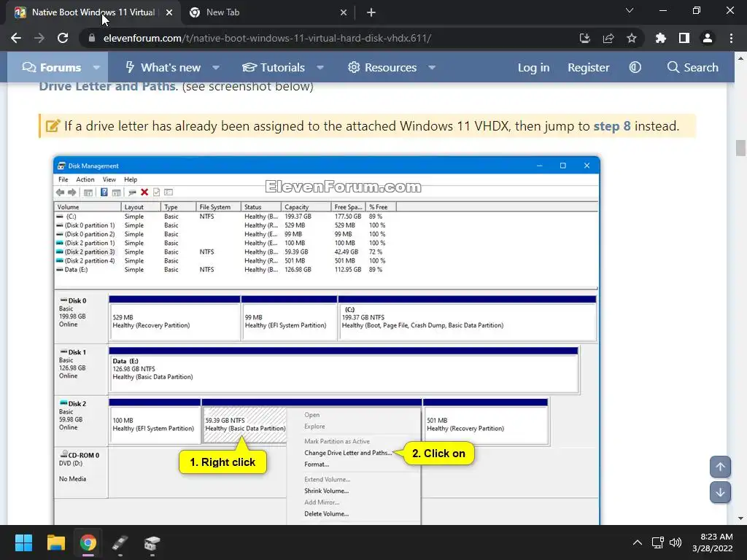
Task: Open Chrome's side panel
Action: pos(684,38)
